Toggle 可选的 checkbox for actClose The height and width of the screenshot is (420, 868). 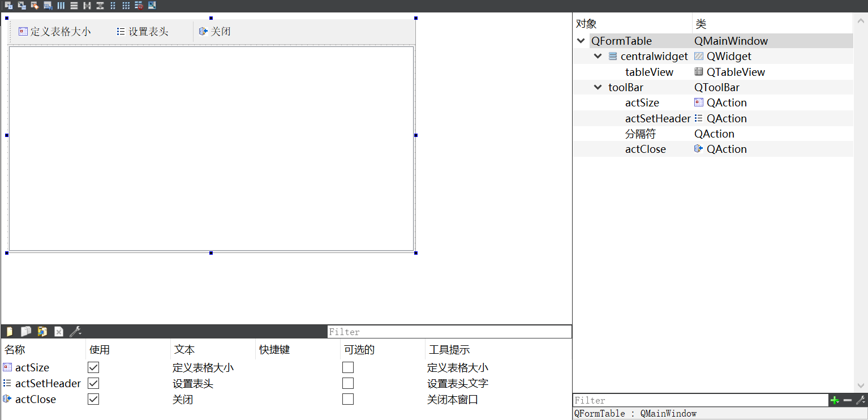click(x=348, y=399)
